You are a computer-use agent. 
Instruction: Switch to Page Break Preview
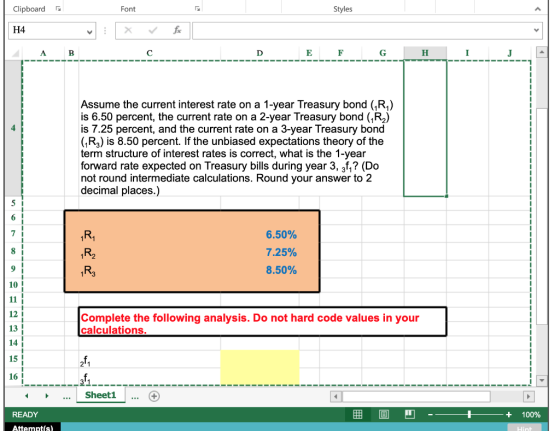click(x=410, y=414)
